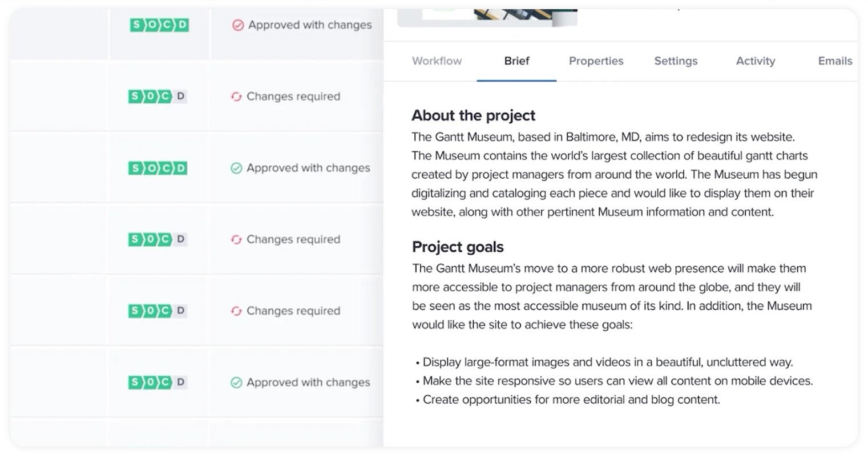Click the About the project heading
This screenshot has height=458, width=868.
click(473, 115)
